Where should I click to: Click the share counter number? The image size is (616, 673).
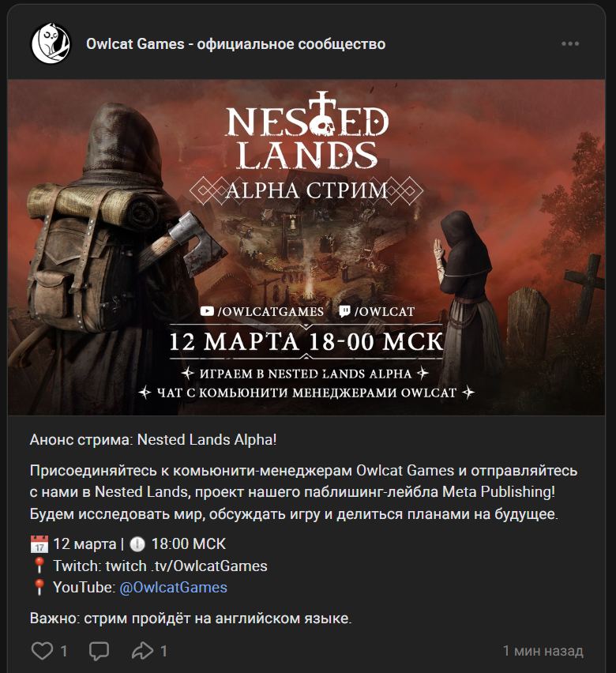click(163, 651)
